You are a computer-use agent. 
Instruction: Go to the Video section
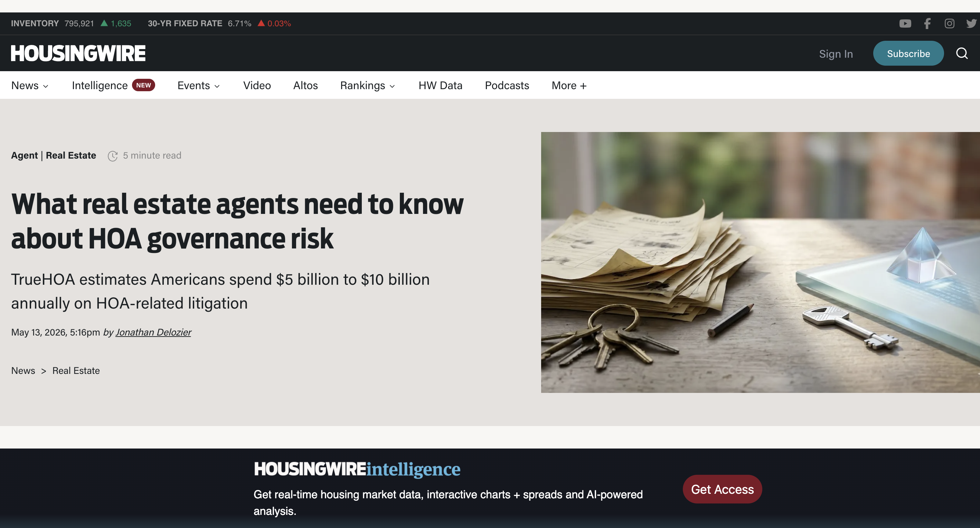(257, 86)
